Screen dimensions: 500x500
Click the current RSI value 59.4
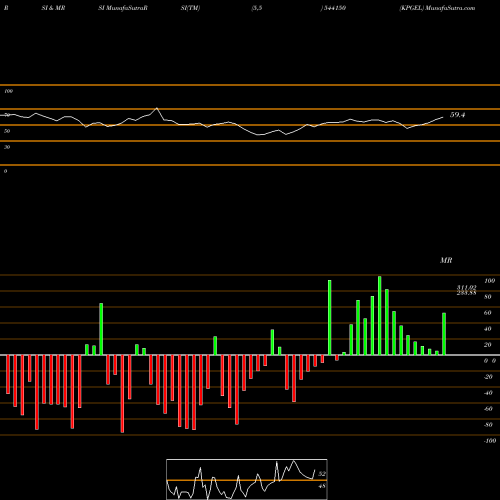pos(457,115)
